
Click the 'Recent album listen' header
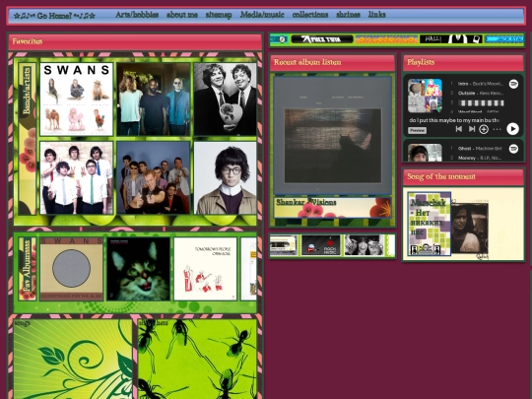click(x=333, y=63)
